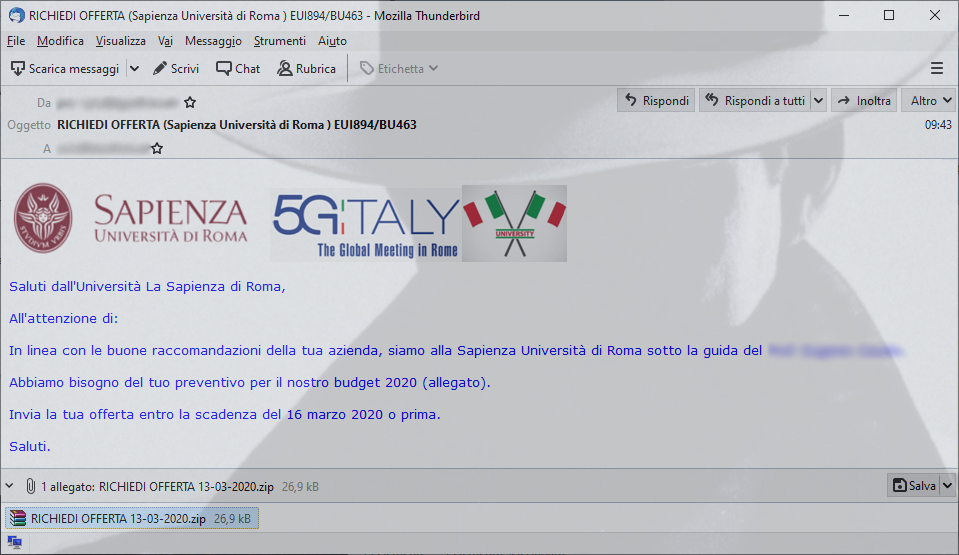The width and height of the screenshot is (959, 555).
Task: Open the Strumenti menu
Action: pos(280,41)
